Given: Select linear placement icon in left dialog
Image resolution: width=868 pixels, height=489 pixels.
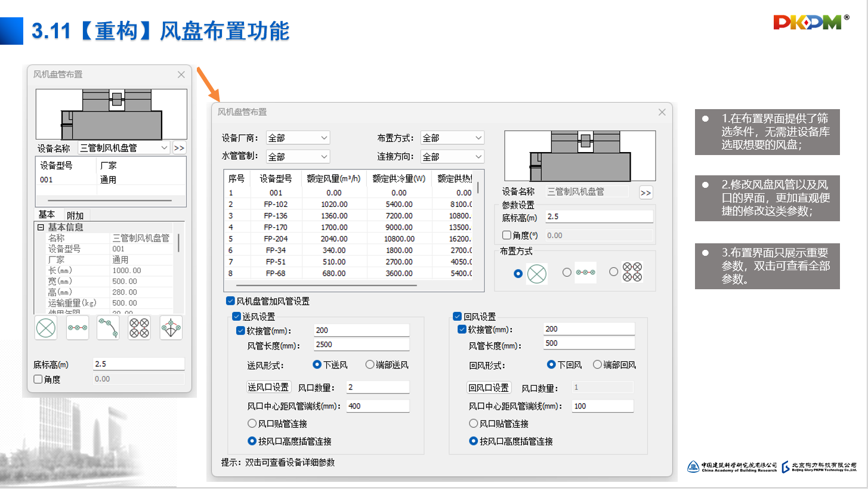Looking at the screenshot, I should 78,328.
